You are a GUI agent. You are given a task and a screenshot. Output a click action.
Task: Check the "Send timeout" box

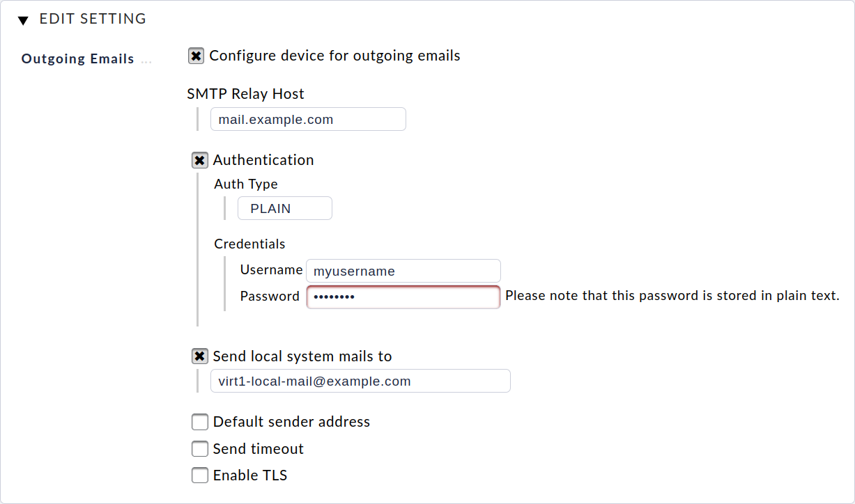pos(200,448)
